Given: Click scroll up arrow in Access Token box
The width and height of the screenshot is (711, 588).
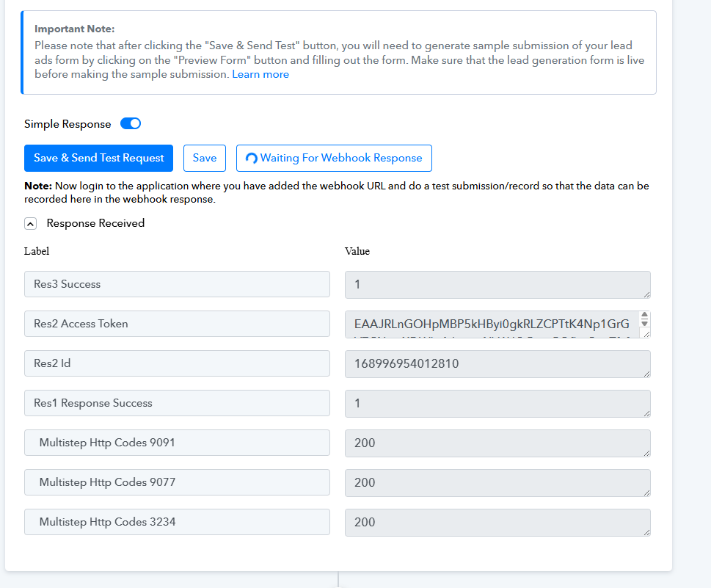Looking at the screenshot, I should point(644,316).
